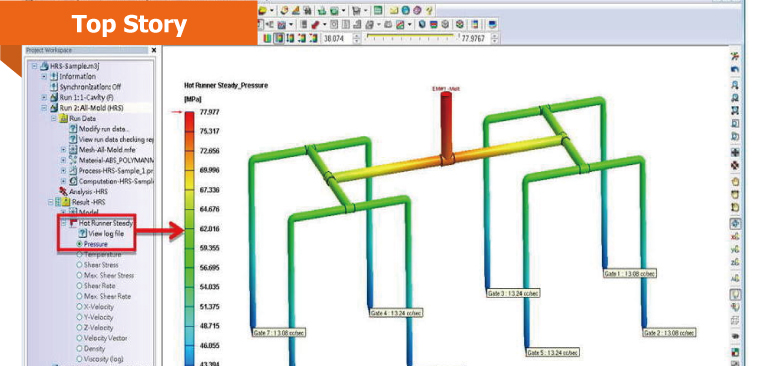Click the undo arrow in the right toolbar
The height and width of the screenshot is (366, 760).
(735, 70)
